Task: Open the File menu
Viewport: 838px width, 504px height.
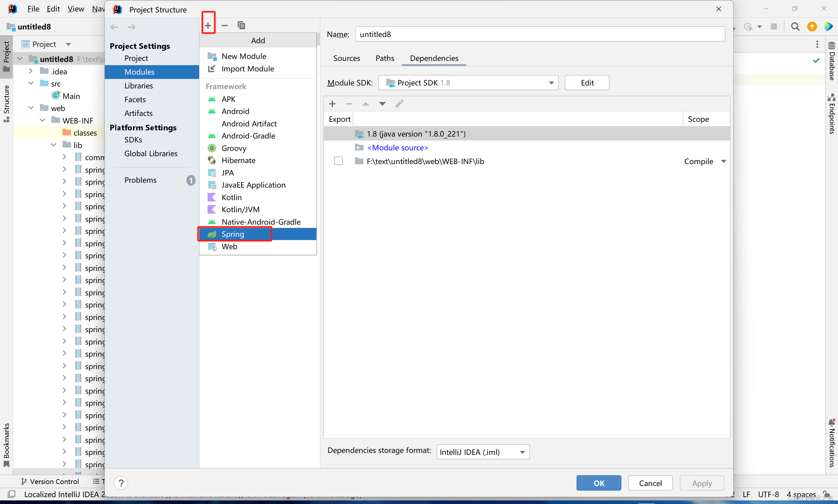Action: (x=33, y=9)
